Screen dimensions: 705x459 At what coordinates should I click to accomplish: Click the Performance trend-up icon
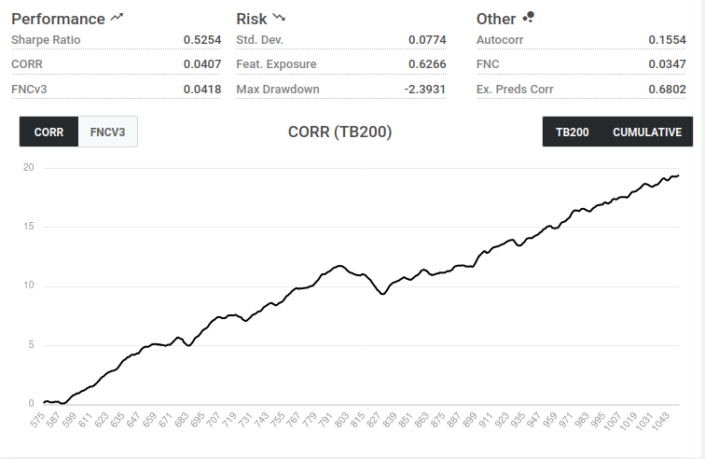[x=117, y=18]
